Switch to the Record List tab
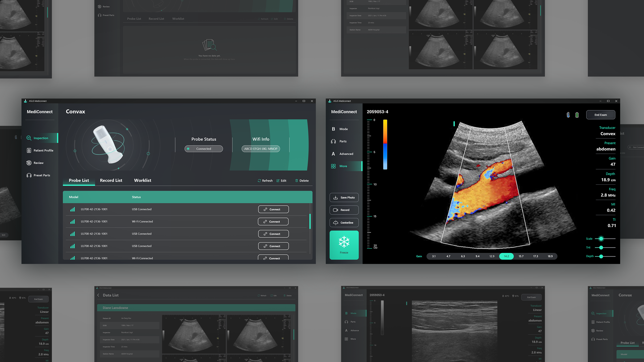644x362 pixels. click(x=111, y=180)
